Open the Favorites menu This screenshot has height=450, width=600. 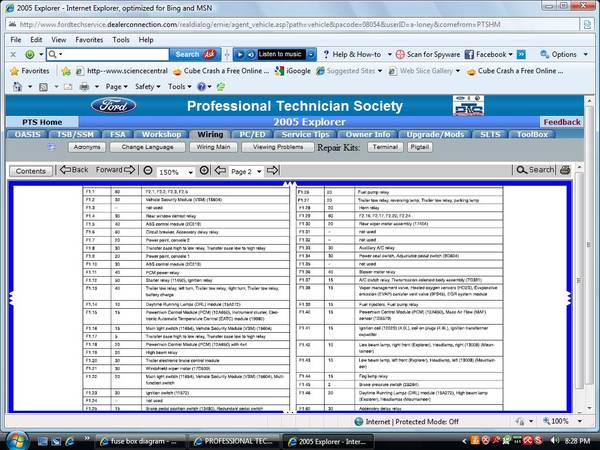point(89,40)
